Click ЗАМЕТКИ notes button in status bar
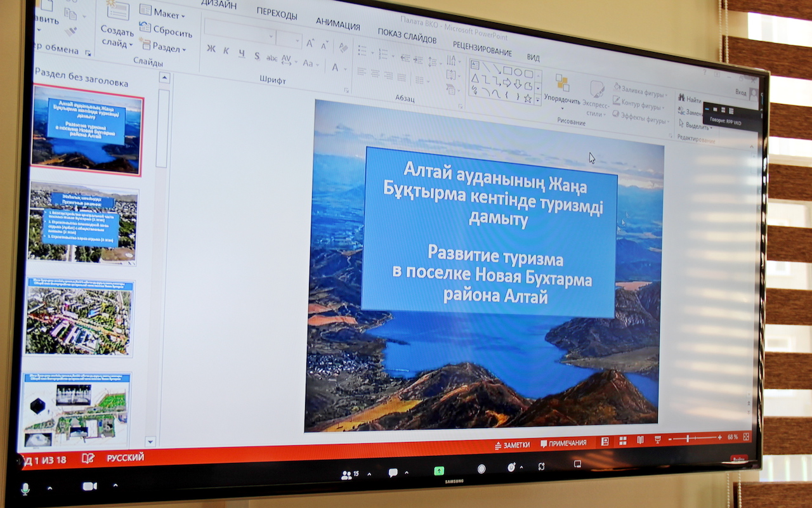The image size is (812, 508). [513, 445]
